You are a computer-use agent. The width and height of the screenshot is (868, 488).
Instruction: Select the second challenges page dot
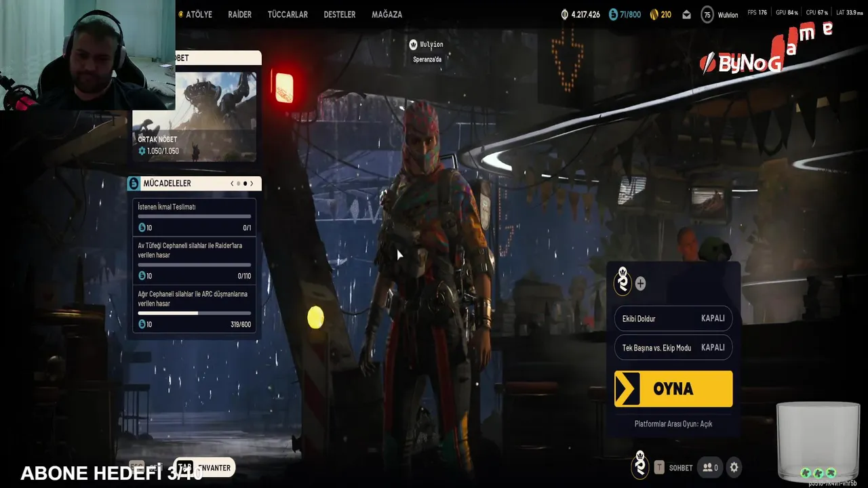[x=245, y=184]
